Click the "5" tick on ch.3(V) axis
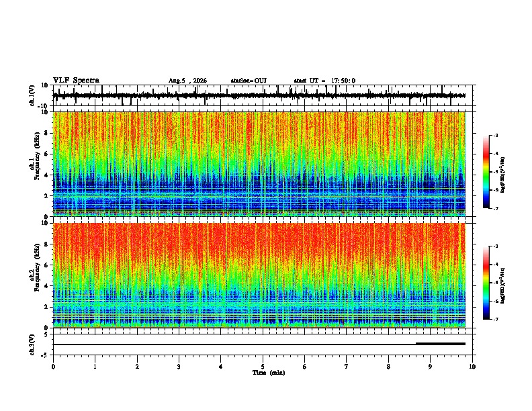532x411 pixels. [46, 334]
